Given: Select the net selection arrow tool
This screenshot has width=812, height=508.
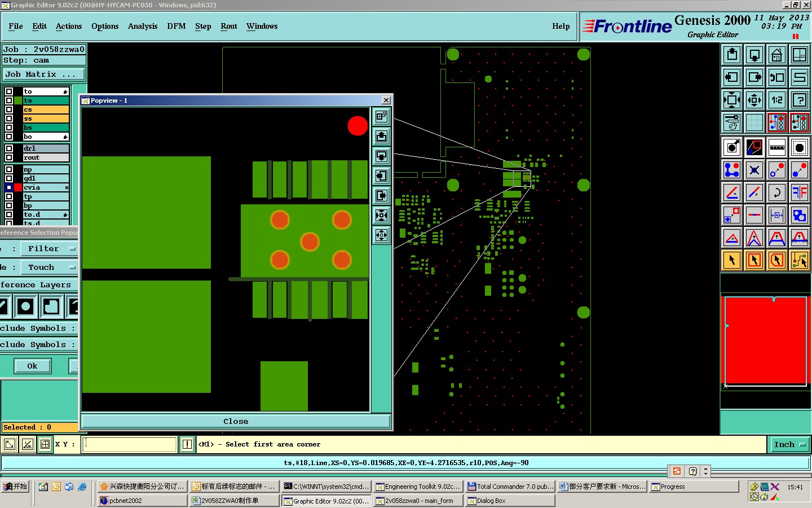Looking at the screenshot, I should (800, 260).
